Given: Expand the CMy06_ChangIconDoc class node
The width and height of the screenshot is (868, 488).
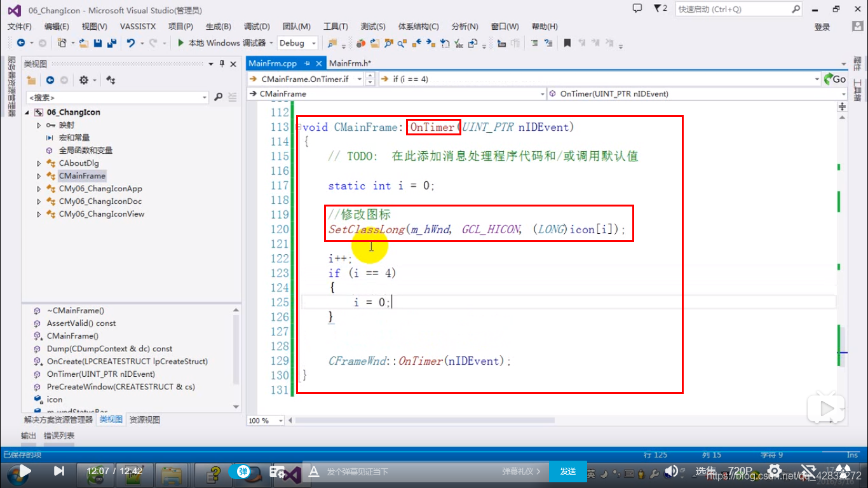Looking at the screenshot, I should [x=39, y=201].
